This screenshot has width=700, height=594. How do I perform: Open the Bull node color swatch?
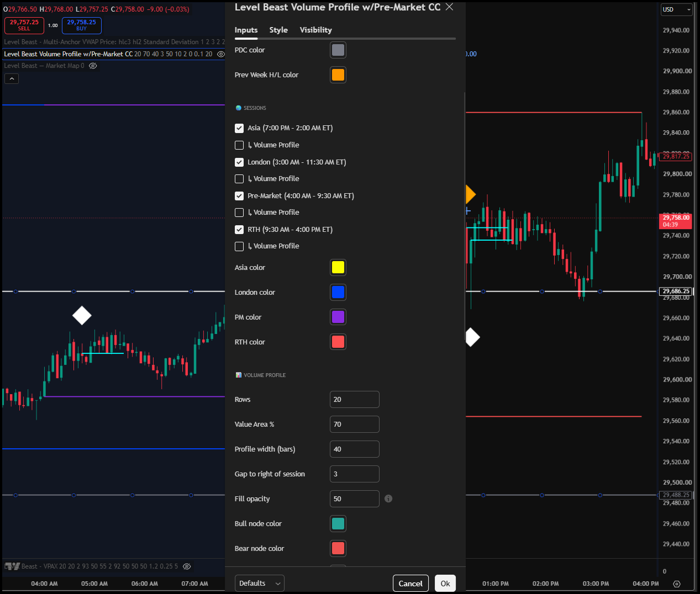coord(338,524)
